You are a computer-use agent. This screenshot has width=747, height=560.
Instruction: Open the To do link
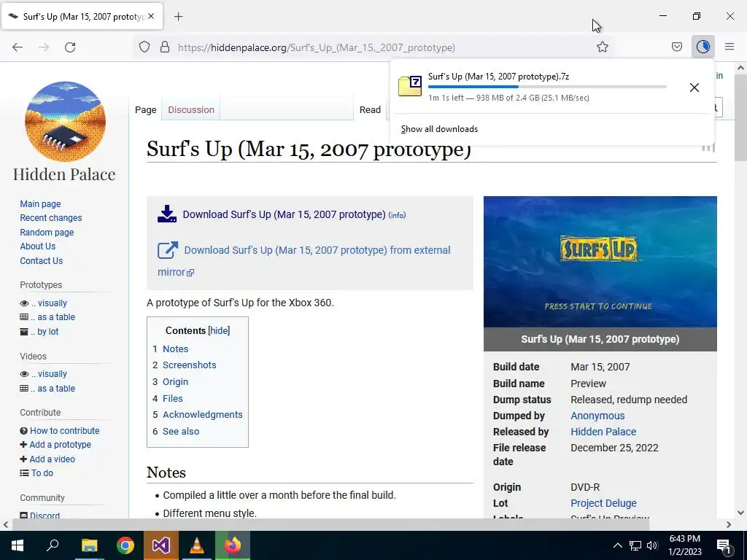[42, 472]
